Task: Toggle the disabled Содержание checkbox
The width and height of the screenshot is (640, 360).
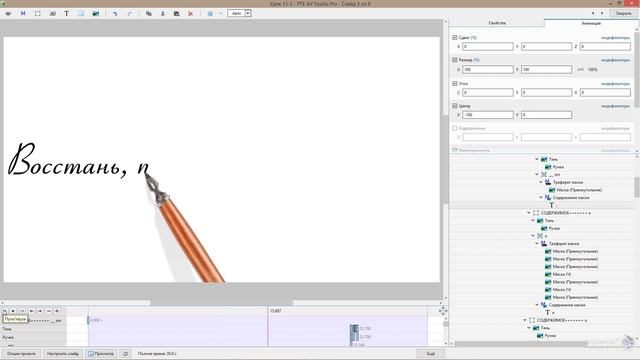Action: tap(455, 129)
